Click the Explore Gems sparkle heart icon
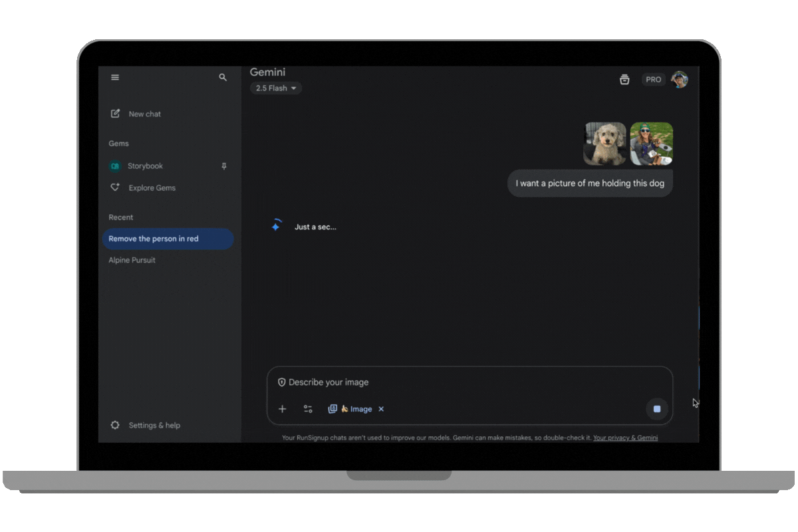 coord(115,188)
